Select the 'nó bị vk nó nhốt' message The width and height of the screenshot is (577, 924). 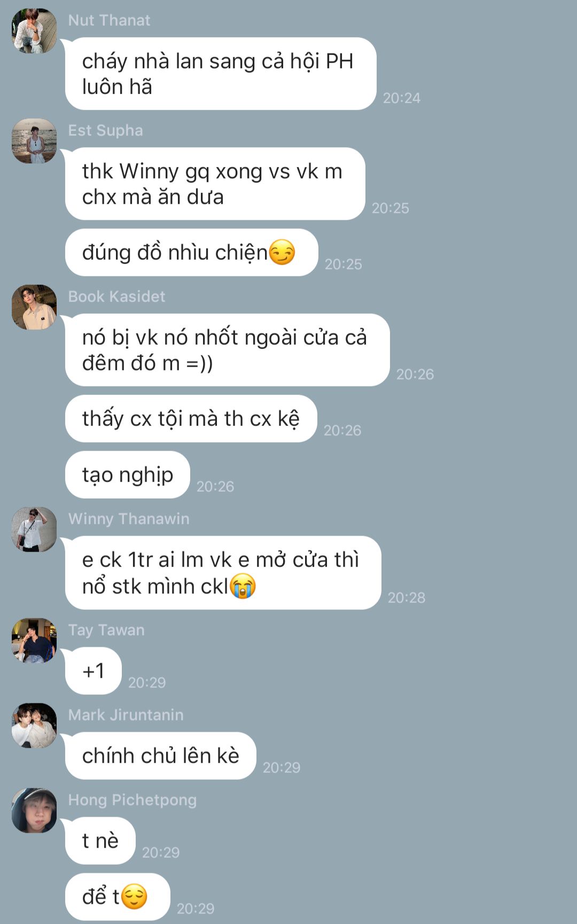point(228,350)
